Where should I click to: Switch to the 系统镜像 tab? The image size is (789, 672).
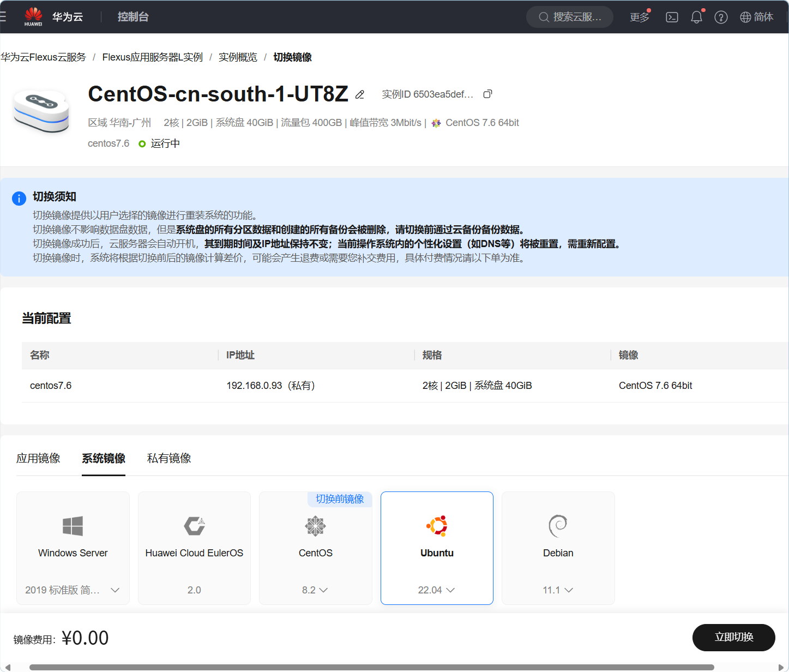(x=104, y=458)
